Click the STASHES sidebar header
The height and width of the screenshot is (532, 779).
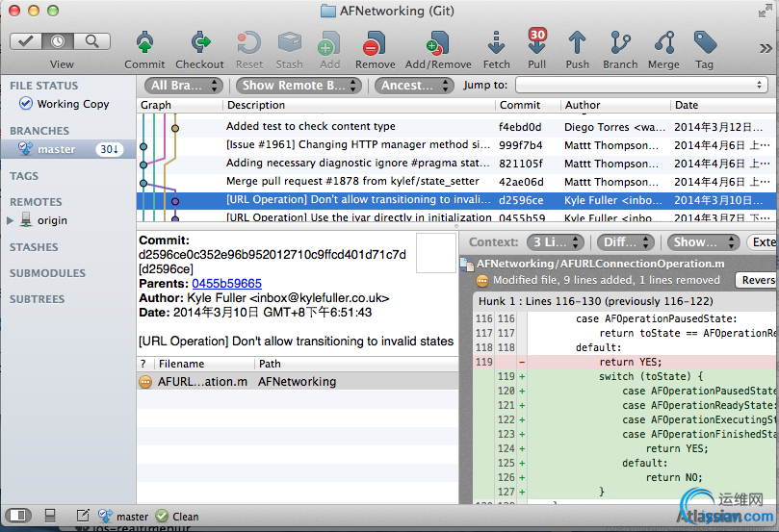[34, 247]
